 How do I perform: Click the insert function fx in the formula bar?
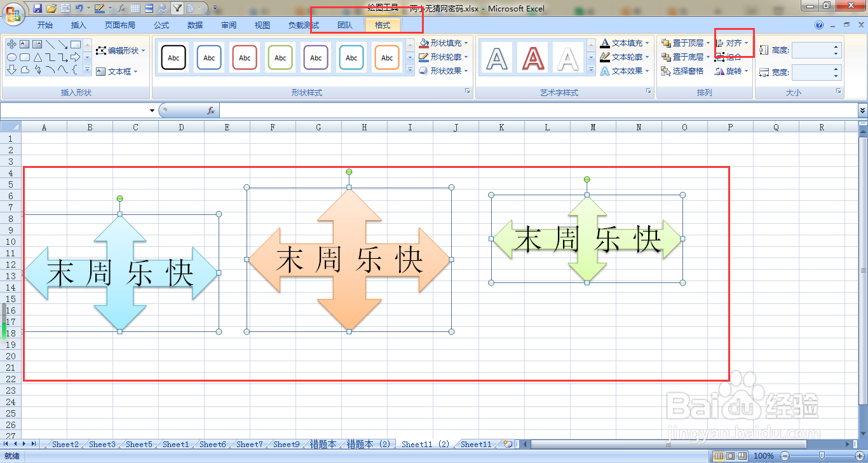pos(211,111)
